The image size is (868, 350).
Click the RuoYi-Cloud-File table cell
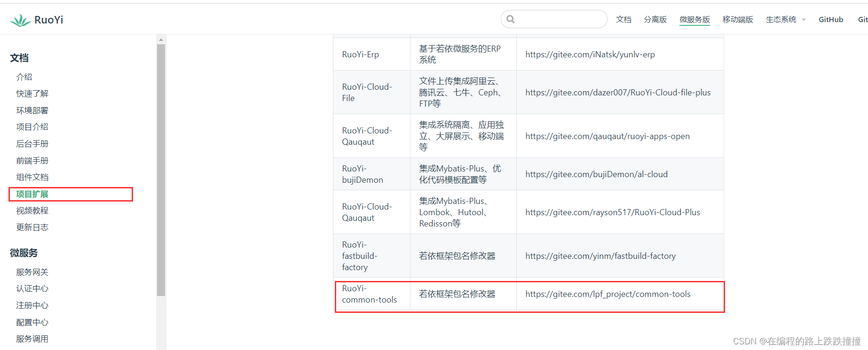(371, 93)
